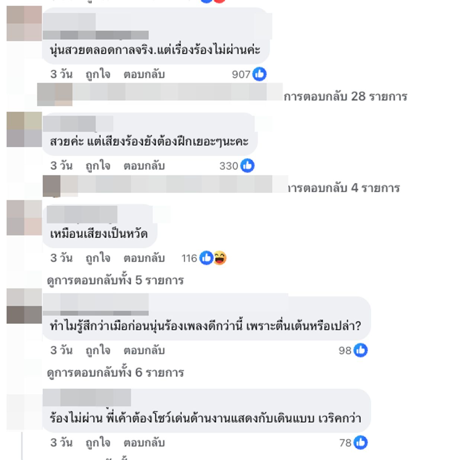
Task: Expand 'ดูการตอบกลับทั้ง 6 รายการ' replies
Action: point(116,372)
